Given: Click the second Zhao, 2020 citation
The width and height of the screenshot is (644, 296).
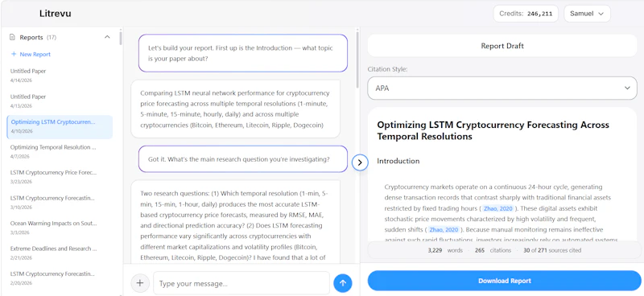Looking at the screenshot, I should click(x=444, y=229).
